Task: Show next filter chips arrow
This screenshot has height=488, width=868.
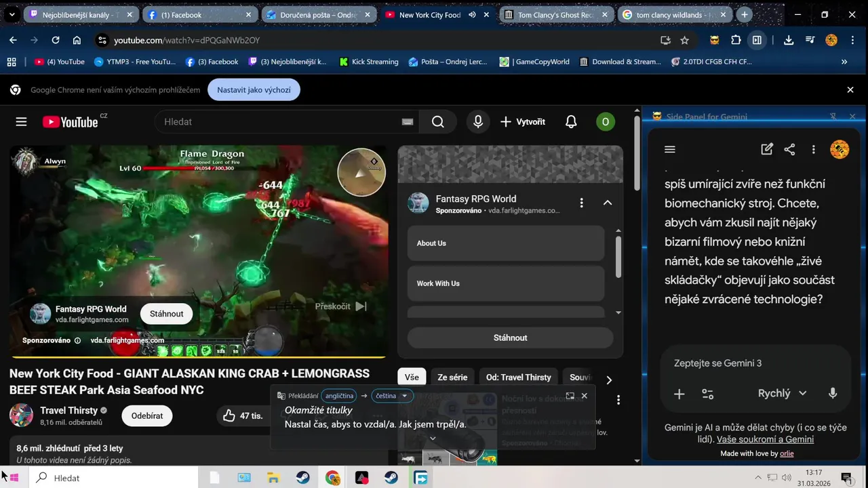Action: coord(609,380)
